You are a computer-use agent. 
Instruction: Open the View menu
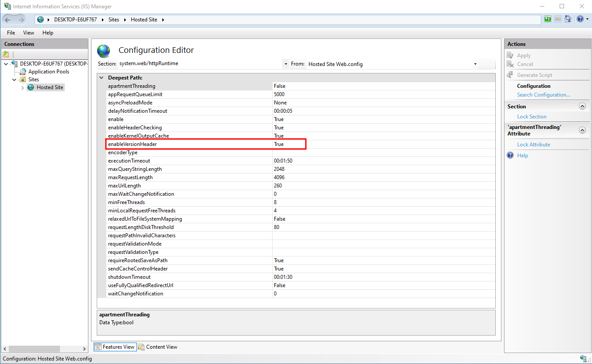28,32
